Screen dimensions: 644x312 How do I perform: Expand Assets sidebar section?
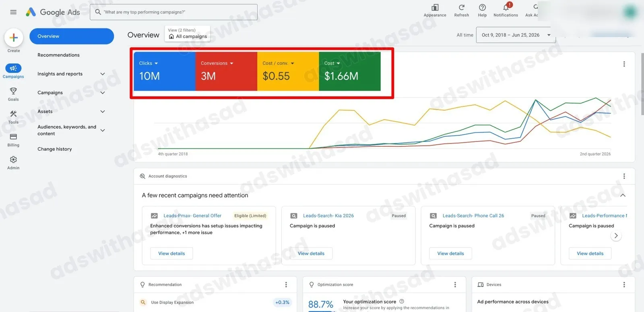tap(103, 112)
